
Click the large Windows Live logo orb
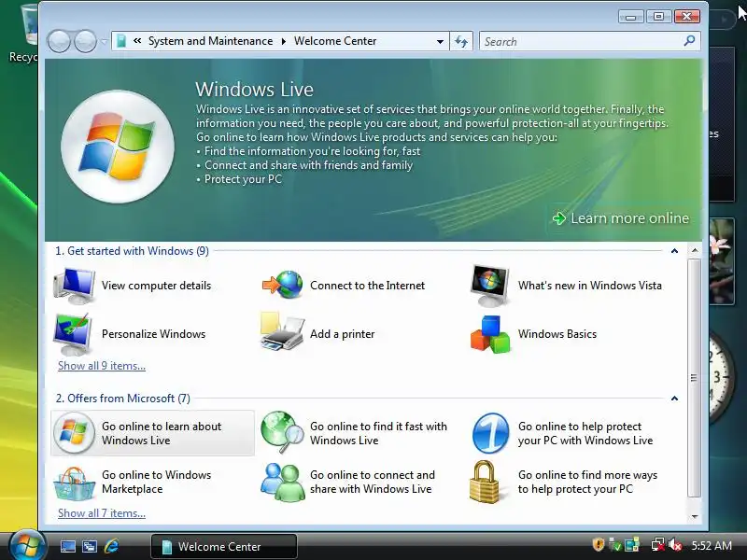click(118, 147)
